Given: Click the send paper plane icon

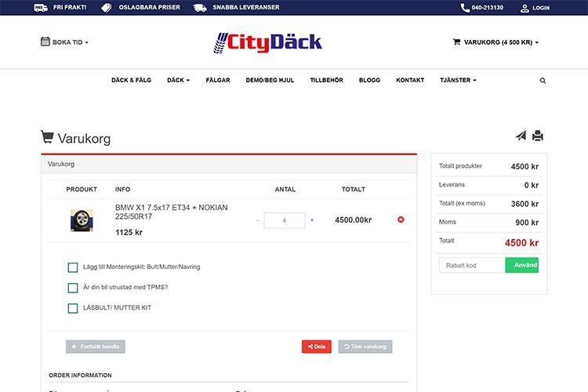Looking at the screenshot, I should [521, 136].
